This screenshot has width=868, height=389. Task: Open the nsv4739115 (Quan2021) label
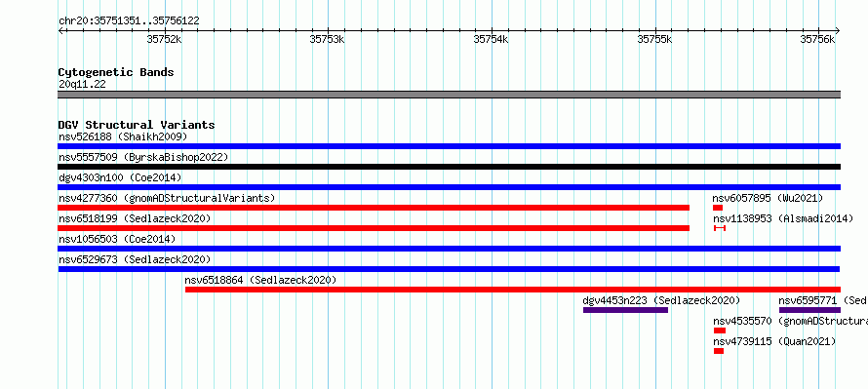click(774, 341)
